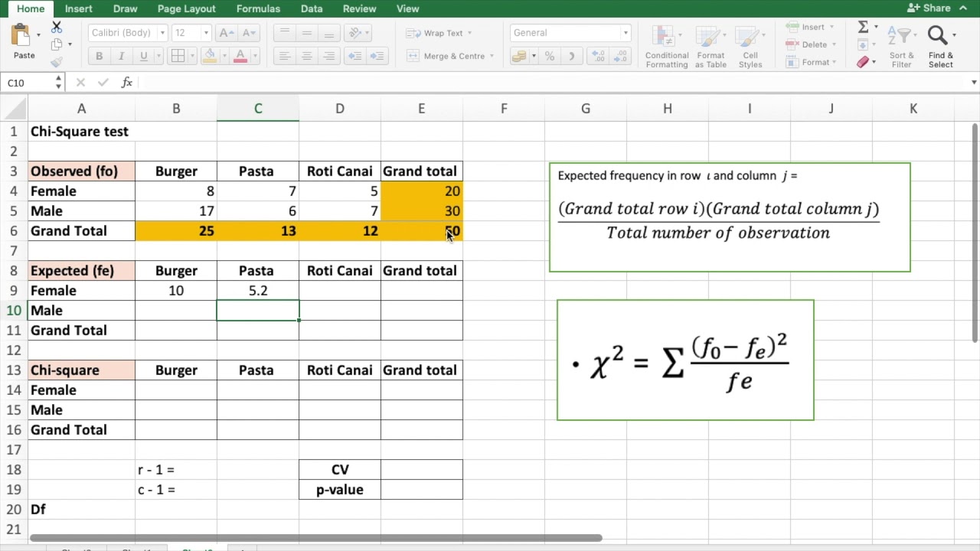Open the Data tab
The image size is (980, 551).
click(312, 8)
